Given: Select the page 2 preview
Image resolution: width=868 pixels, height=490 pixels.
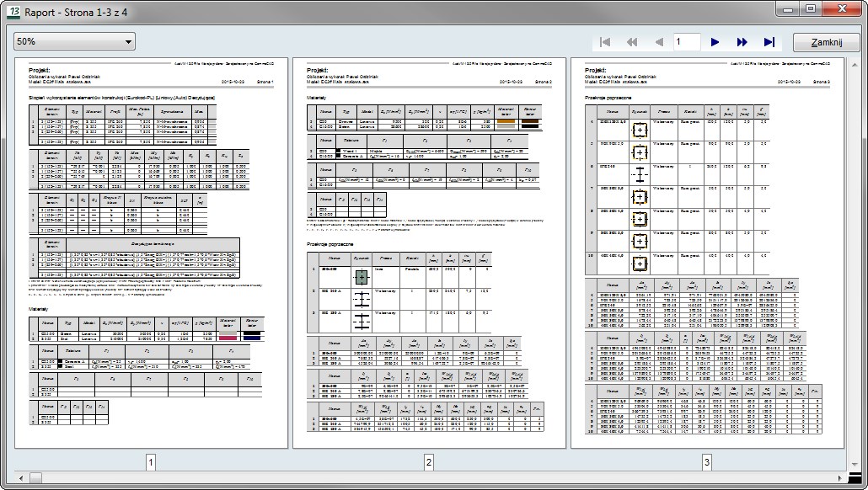Looking at the screenshot, I should tap(428, 253).
